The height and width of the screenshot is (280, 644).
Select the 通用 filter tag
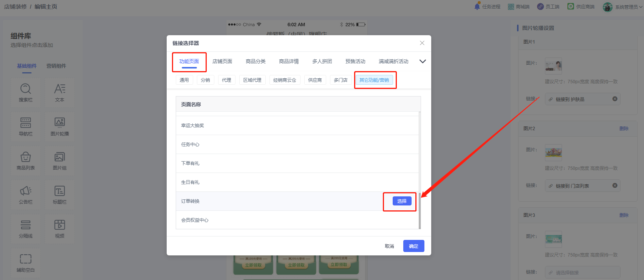click(x=184, y=80)
